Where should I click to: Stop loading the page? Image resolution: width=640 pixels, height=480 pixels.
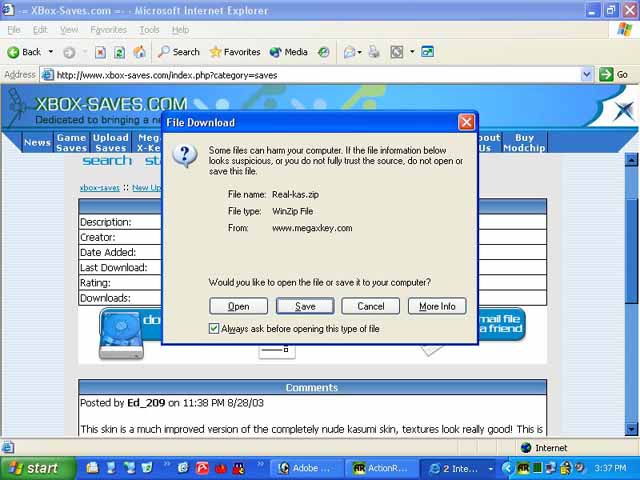(x=100, y=52)
